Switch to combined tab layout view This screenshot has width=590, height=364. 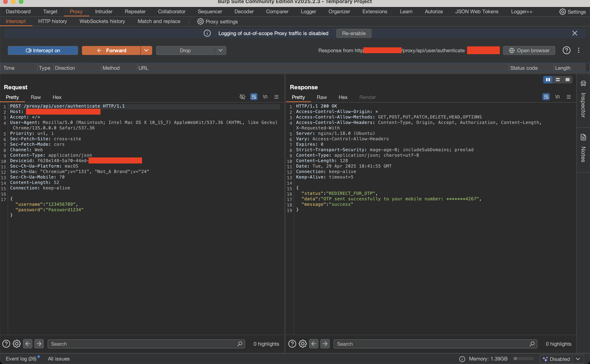(x=567, y=80)
